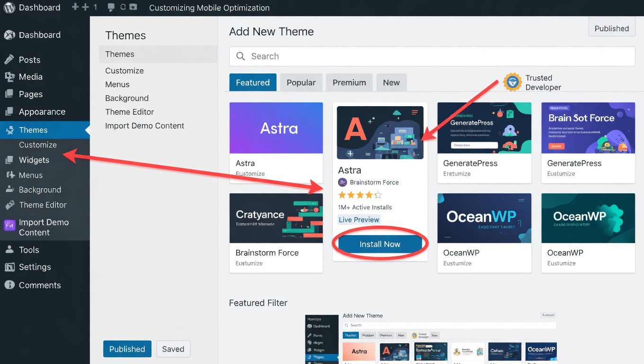Open the purple Astra theme thumbnail
Image resolution: width=644 pixels, height=364 pixels.
point(276,128)
